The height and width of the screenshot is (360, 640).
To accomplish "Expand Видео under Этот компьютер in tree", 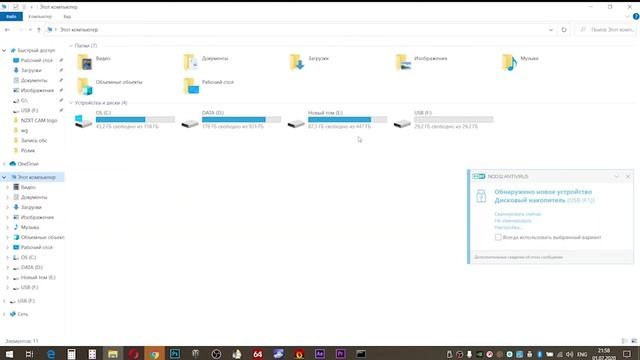I will (x=7, y=187).
